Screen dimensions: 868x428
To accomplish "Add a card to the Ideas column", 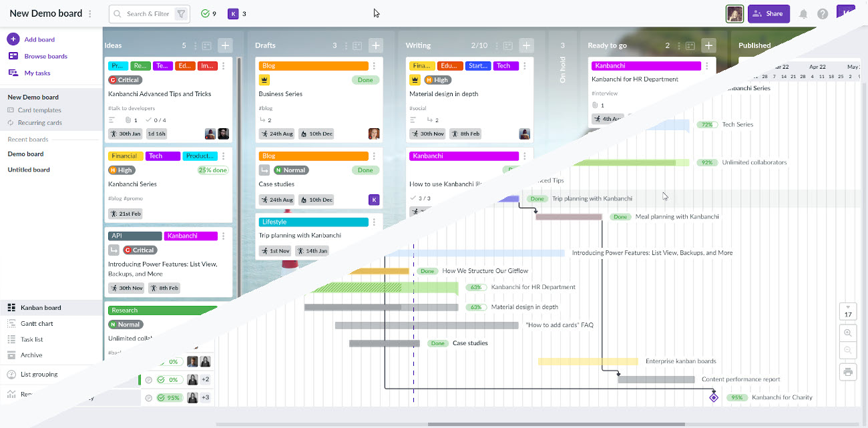I will pos(225,45).
